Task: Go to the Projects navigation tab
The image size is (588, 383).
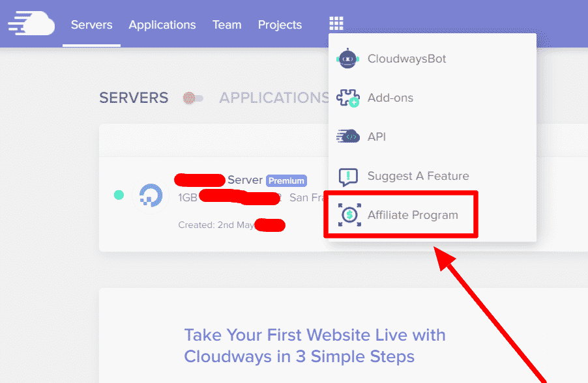Action: (280, 25)
